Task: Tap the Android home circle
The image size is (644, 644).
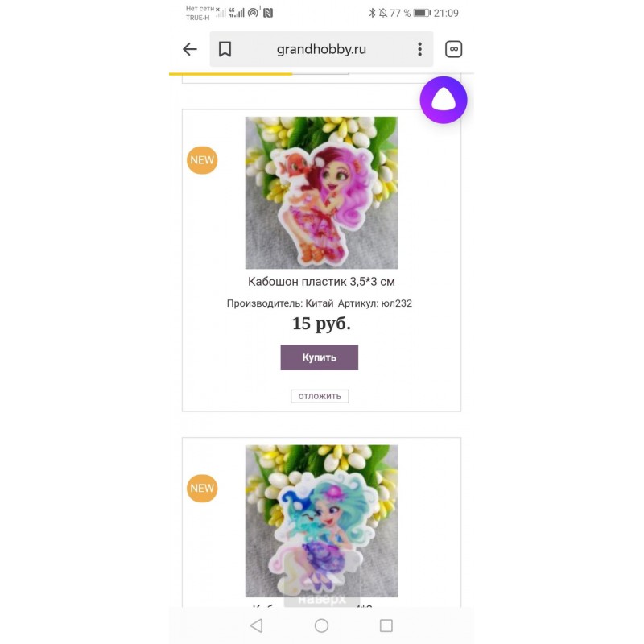Action: coord(321,625)
